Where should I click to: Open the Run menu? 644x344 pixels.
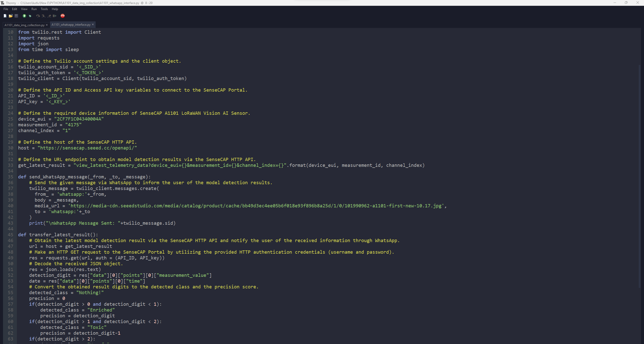pyautogui.click(x=34, y=9)
